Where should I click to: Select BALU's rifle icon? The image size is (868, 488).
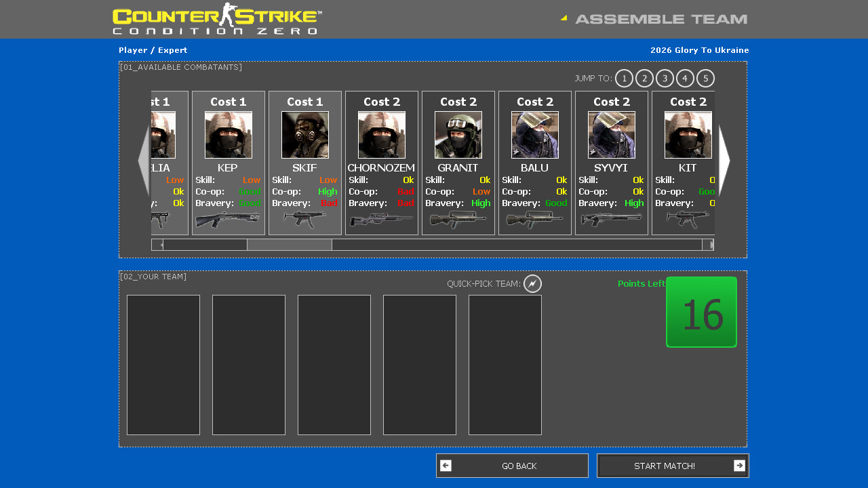pyautogui.click(x=534, y=220)
